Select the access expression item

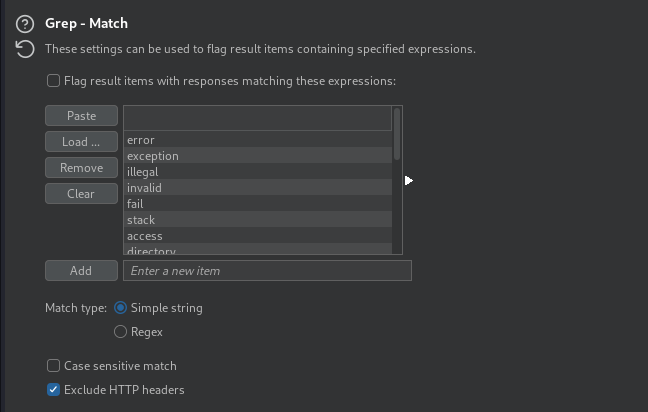(x=257, y=236)
